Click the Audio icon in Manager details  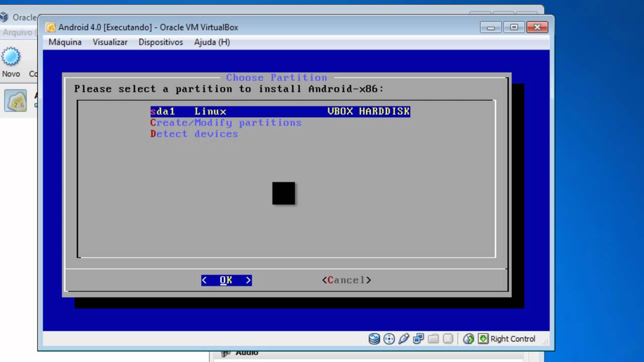[x=225, y=353]
